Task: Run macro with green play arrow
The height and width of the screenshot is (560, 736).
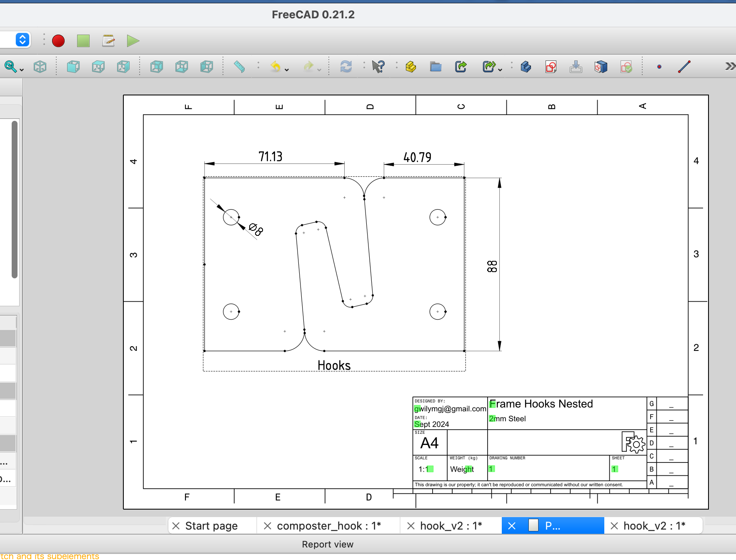Action: tap(133, 41)
